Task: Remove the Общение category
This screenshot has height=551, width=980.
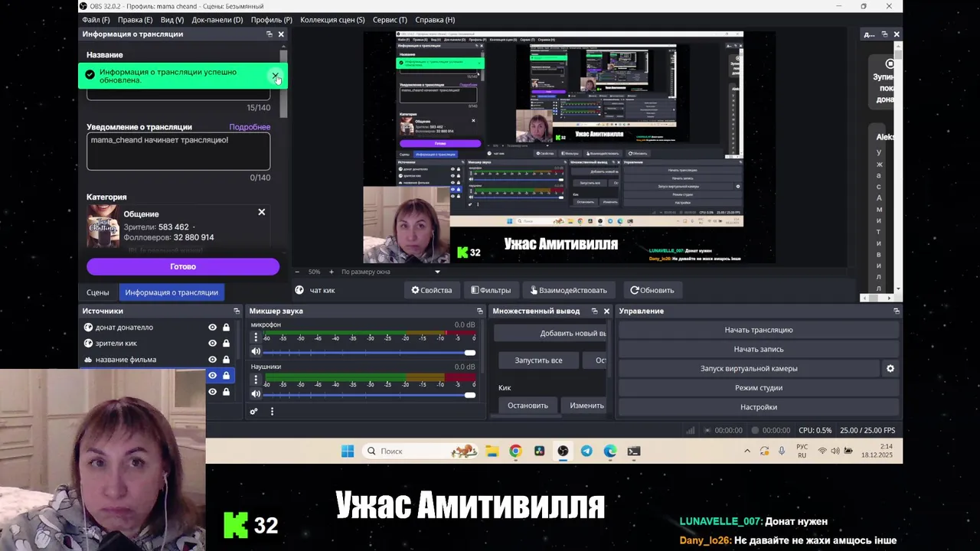Action: coord(262,212)
